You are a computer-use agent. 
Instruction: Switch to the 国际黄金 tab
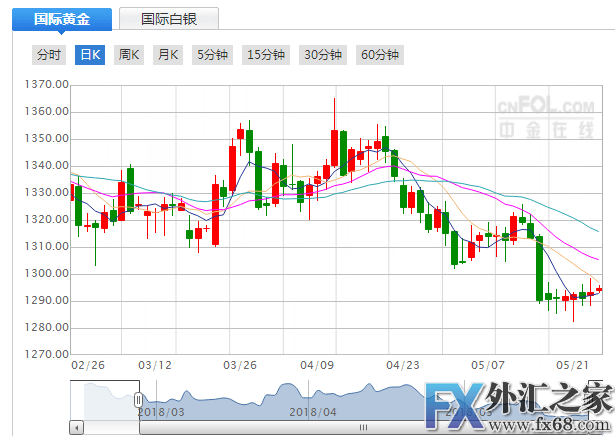coord(62,19)
